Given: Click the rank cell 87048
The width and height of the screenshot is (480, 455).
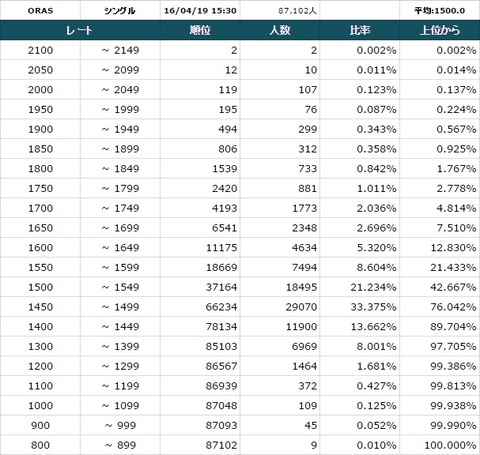Looking at the screenshot, I should click(x=200, y=405).
